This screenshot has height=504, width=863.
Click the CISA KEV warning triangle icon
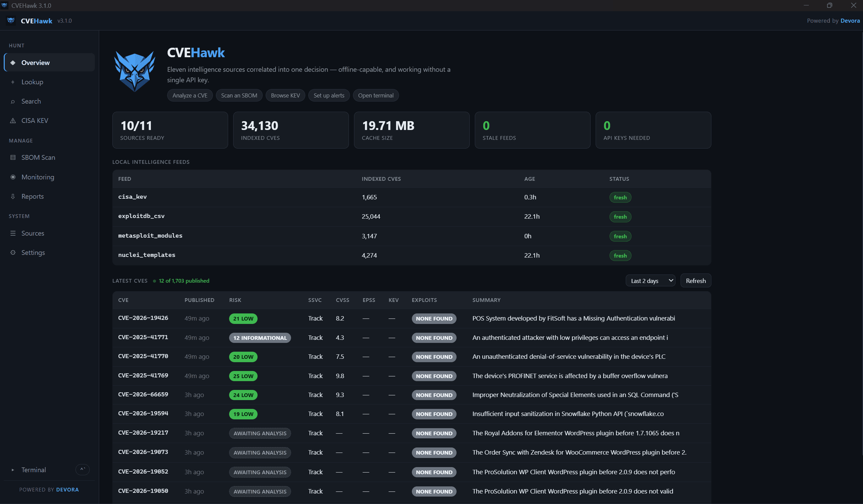coord(13,120)
